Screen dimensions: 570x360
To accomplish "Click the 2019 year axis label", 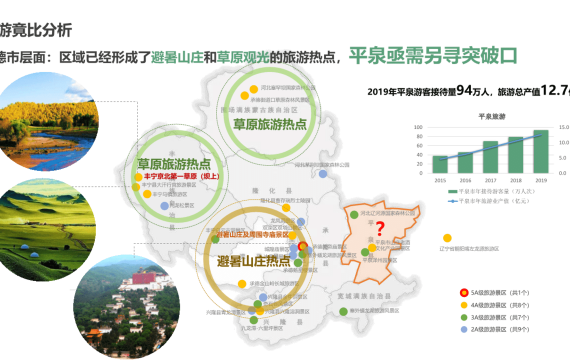I will click(541, 180).
